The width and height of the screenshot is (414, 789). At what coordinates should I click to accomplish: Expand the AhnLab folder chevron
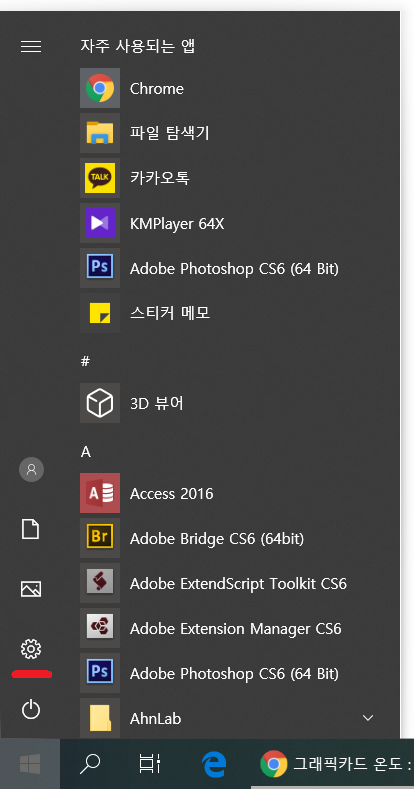(368, 718)
